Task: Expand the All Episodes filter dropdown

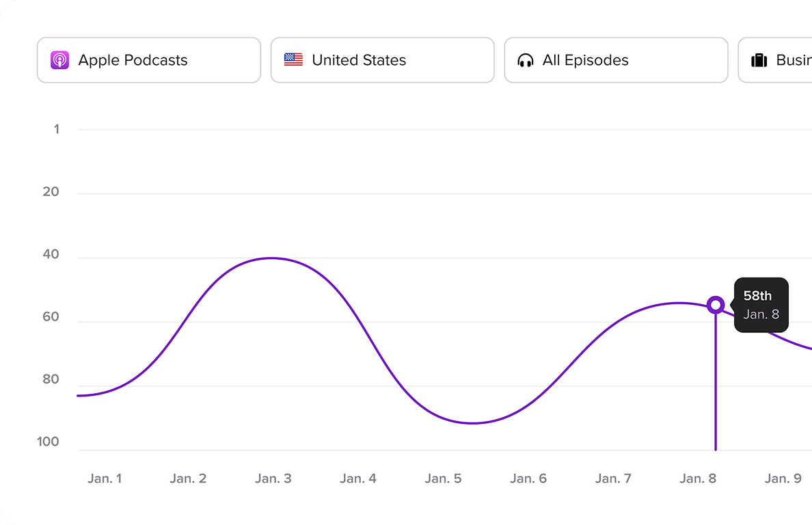Action: pyautogui.click(x=616, y=60)
